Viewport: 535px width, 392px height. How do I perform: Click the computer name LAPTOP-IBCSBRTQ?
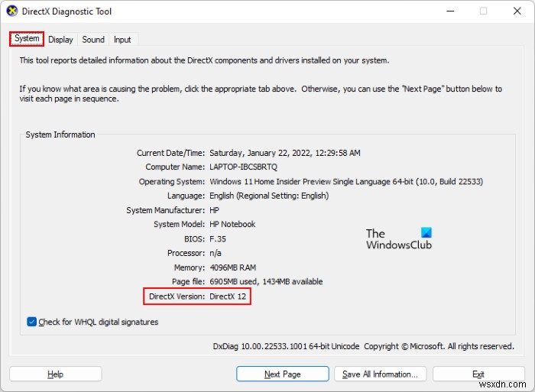(243, 167)
